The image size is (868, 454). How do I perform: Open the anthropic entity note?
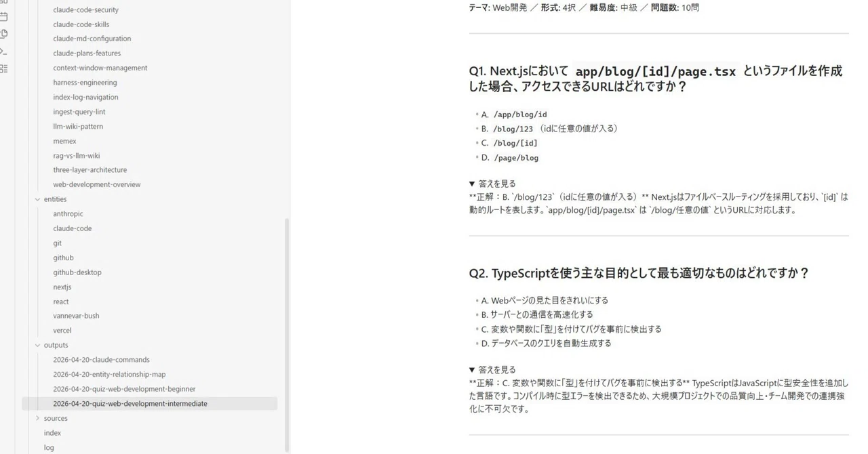68,214
